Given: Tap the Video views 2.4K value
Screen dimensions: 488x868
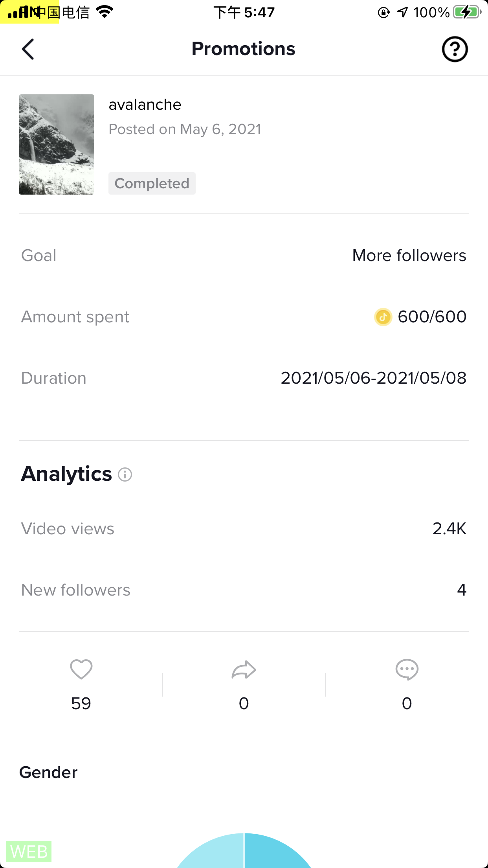Looking at the screenshot, I should pos(449,529).
